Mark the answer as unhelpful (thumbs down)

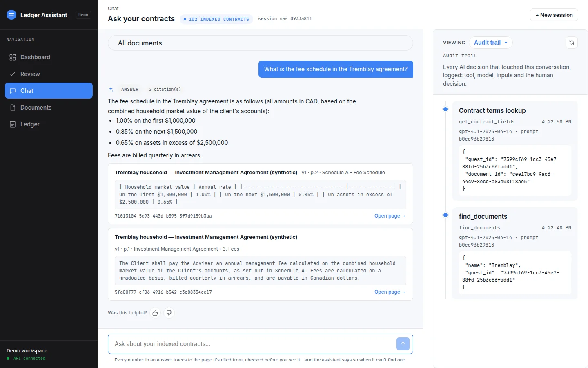pyautogui.click(x=169, y=313)
